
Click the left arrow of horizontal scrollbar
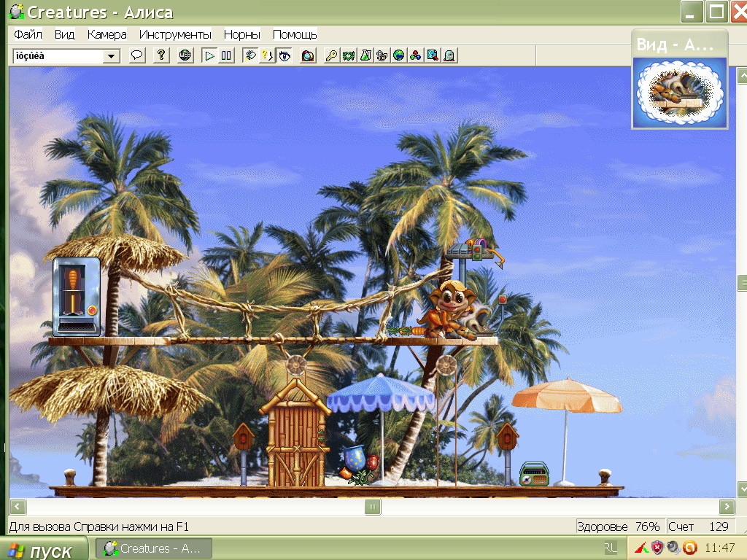point(18,507)
